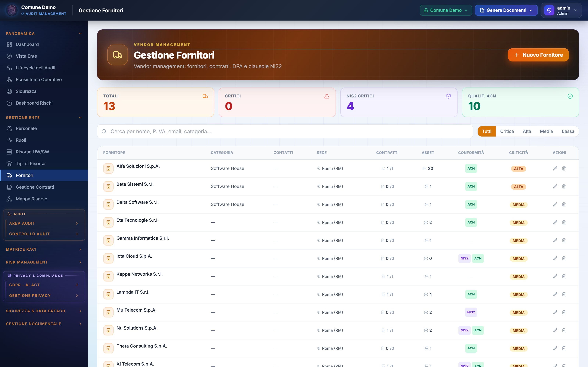Open Mappa Risorse sidebar item
588x367 pixels.
point(31,199)
